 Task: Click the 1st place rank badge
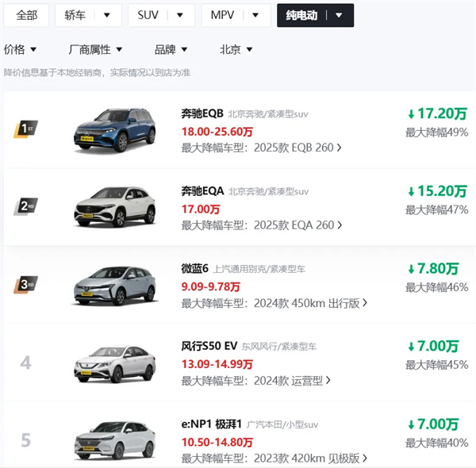(x=26, y=129)
